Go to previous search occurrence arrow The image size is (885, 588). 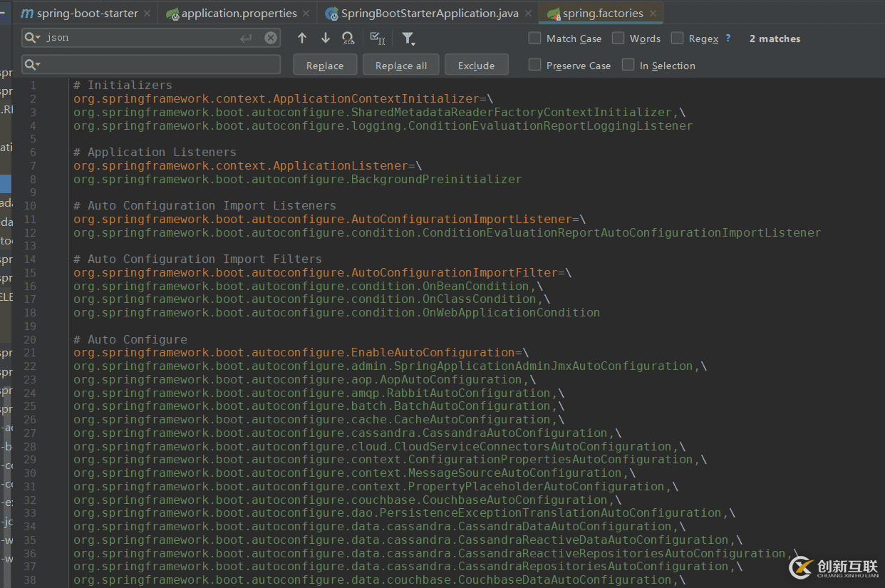(302, 38)
